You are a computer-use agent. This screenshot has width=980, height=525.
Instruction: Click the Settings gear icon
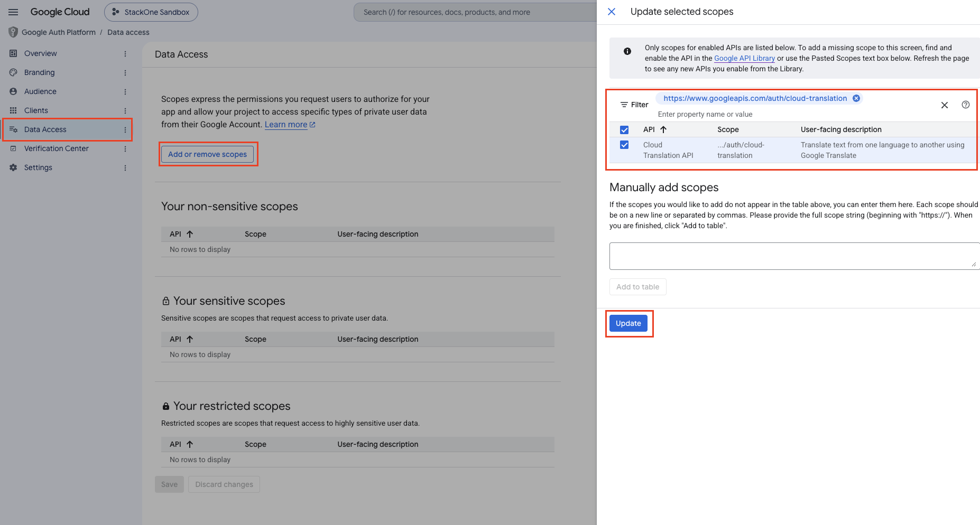pyautogui.click(x=13, y=167)
